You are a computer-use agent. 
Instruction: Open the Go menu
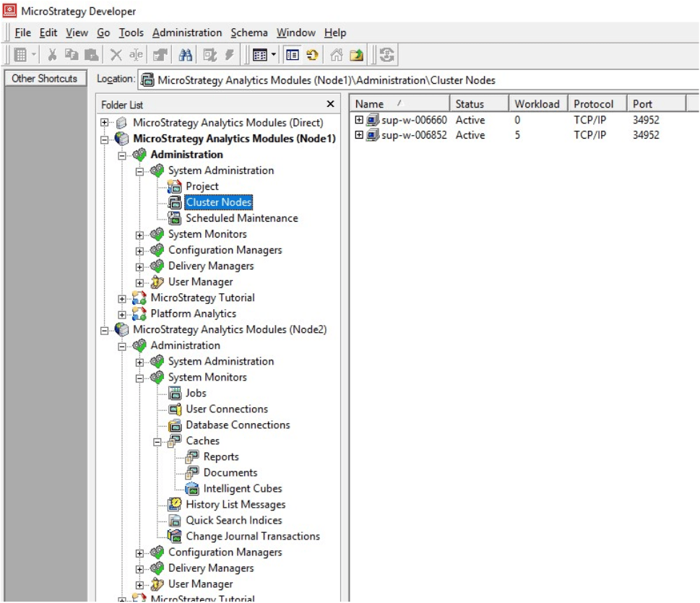(103, 32)
